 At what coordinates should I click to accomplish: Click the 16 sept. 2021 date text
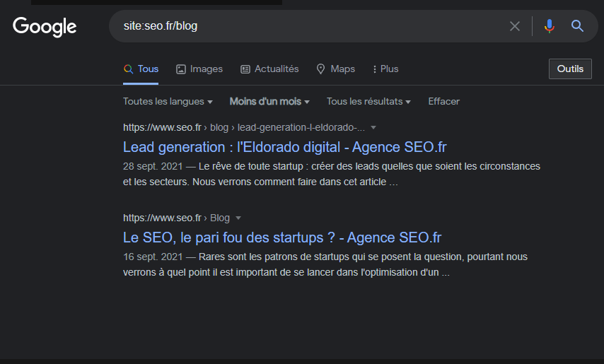[x=153, y=257]
